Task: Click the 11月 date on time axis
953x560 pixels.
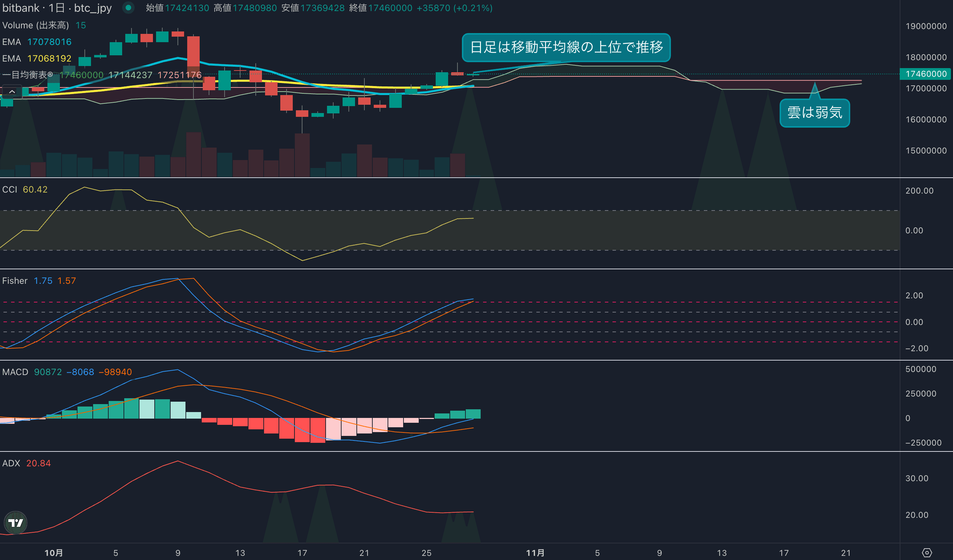Action: [535, 553]
